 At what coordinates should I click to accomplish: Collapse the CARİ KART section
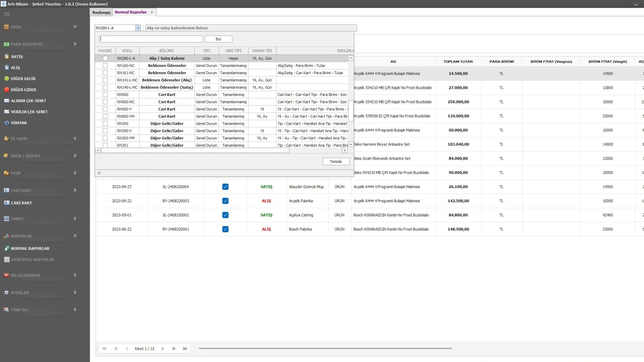pos(75,190)
